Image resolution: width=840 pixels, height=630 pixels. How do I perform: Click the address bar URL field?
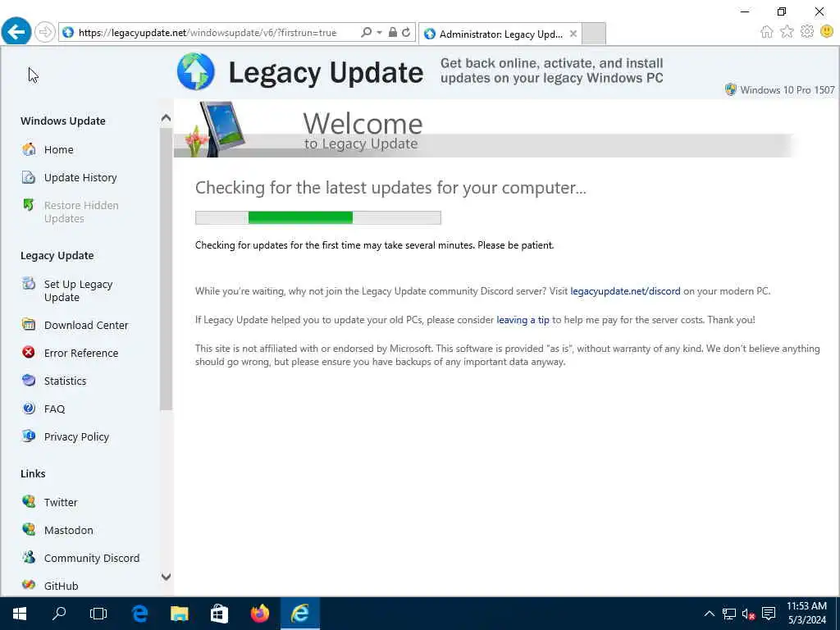[x=208, y=32]
